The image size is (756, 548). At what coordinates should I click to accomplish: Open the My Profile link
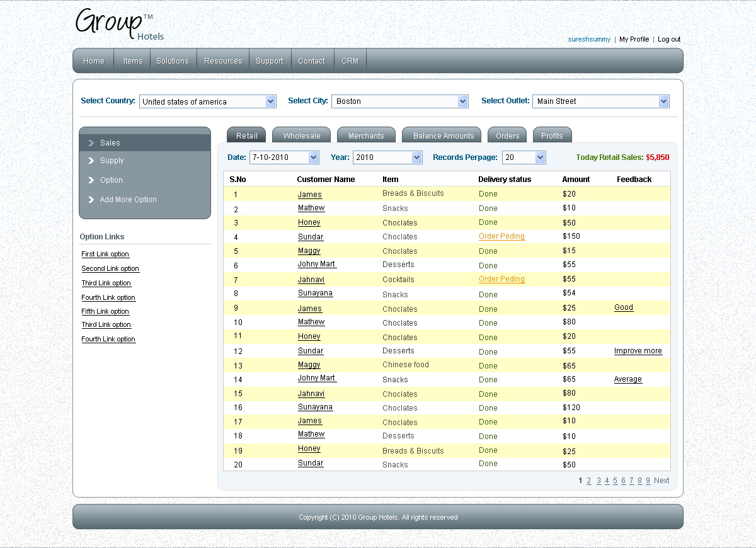click(634, 39)
